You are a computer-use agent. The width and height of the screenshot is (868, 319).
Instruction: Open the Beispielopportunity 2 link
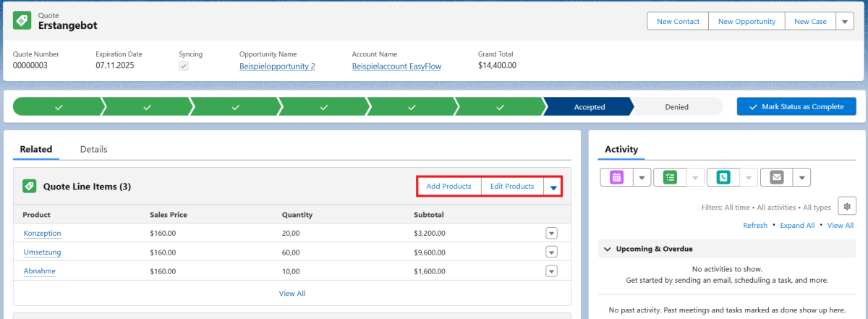coord(277,66)
